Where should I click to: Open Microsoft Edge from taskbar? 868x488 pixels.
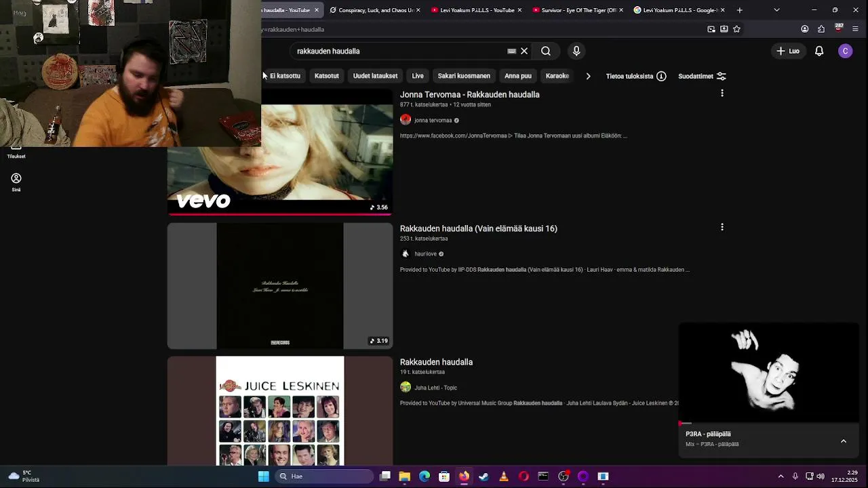coord(425,476)
